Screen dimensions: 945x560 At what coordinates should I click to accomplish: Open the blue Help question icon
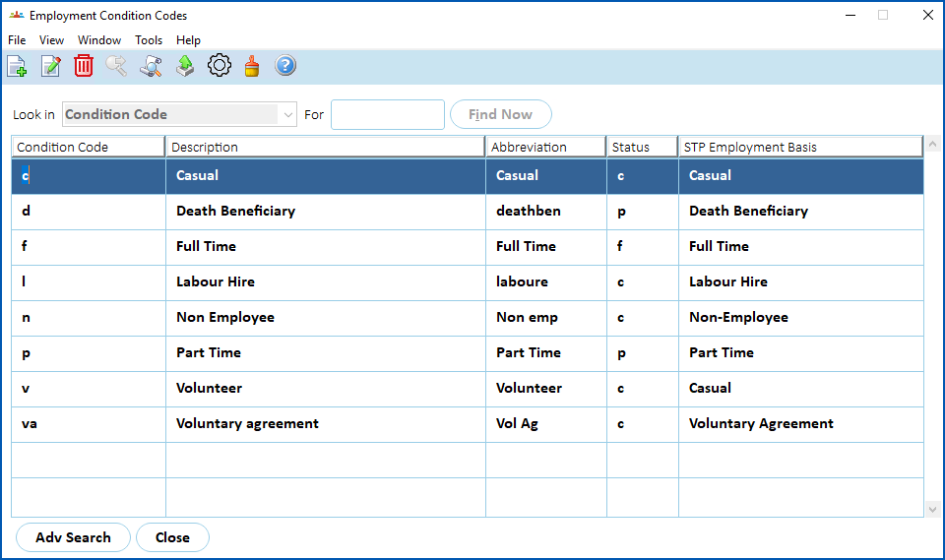(285, 65)
